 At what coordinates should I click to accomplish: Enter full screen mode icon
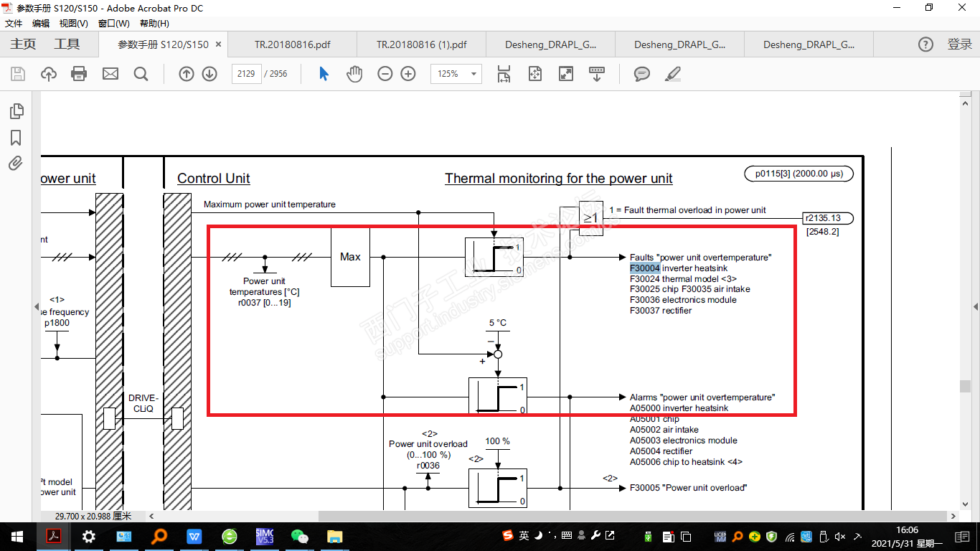(x=566, y=73)
